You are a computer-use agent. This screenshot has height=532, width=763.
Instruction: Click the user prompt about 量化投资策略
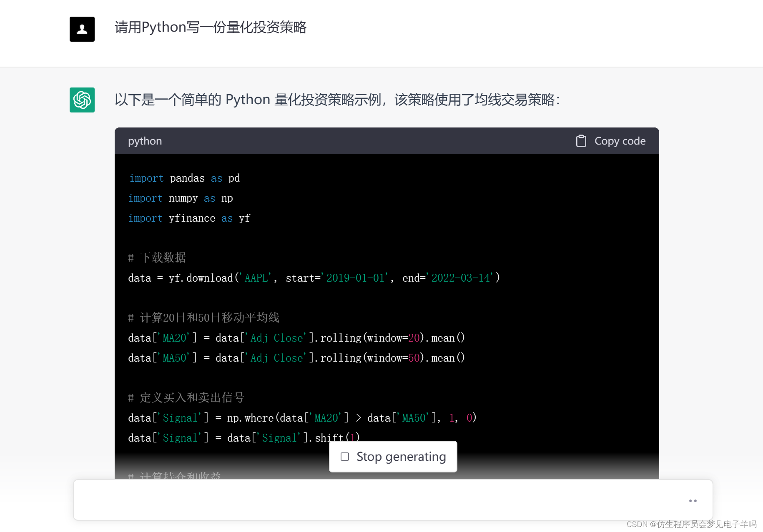click(211, 27)
